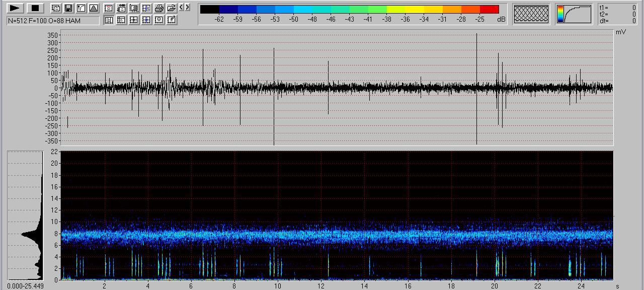Viewport: 644px width, 290px height.
Task: Click the floppy disk save icon
Action: tap(68, 8)
